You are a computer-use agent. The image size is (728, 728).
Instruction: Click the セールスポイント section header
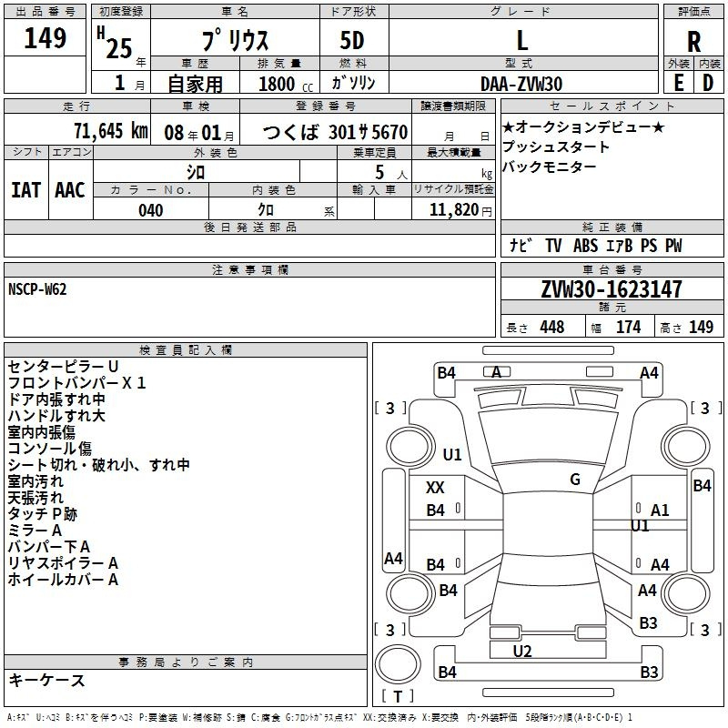[x=612, y=106]
